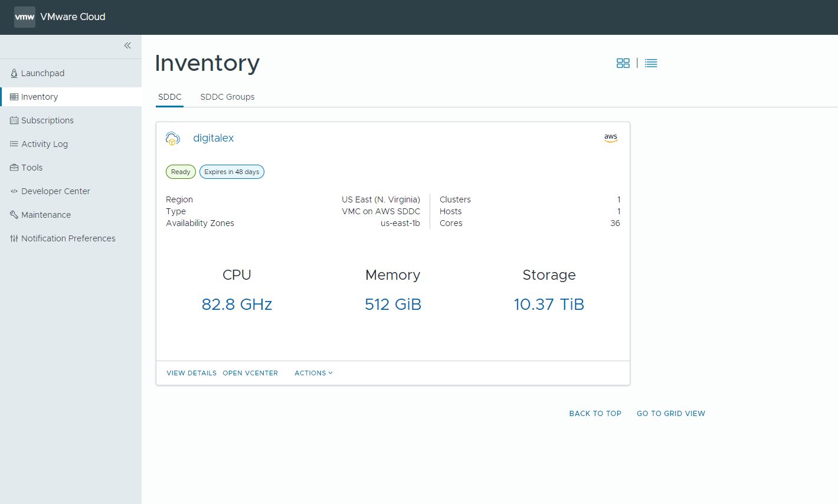Click View Details on the SDDC card
This screenshot has width=838, height=504.
pyautogui.click(x=191, y=373)
